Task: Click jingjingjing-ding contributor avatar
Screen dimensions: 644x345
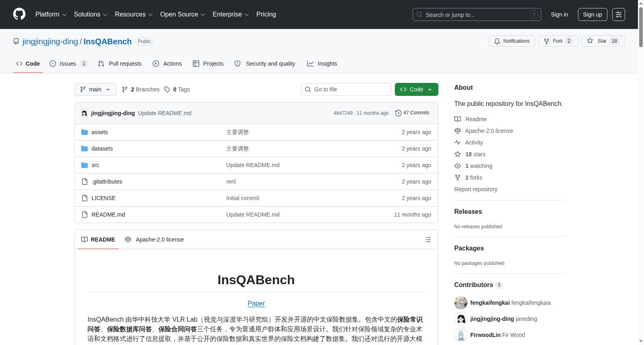Action: pos(461,319)
